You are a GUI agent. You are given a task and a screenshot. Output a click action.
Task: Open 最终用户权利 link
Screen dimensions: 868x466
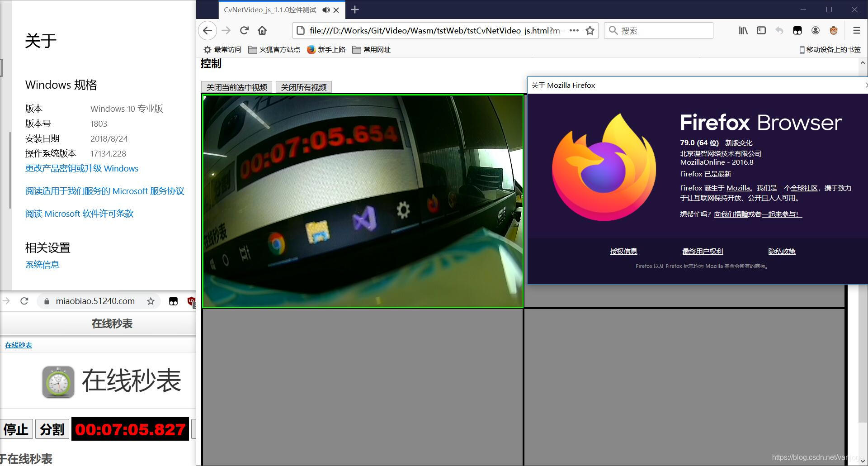[x=703, y=251]
